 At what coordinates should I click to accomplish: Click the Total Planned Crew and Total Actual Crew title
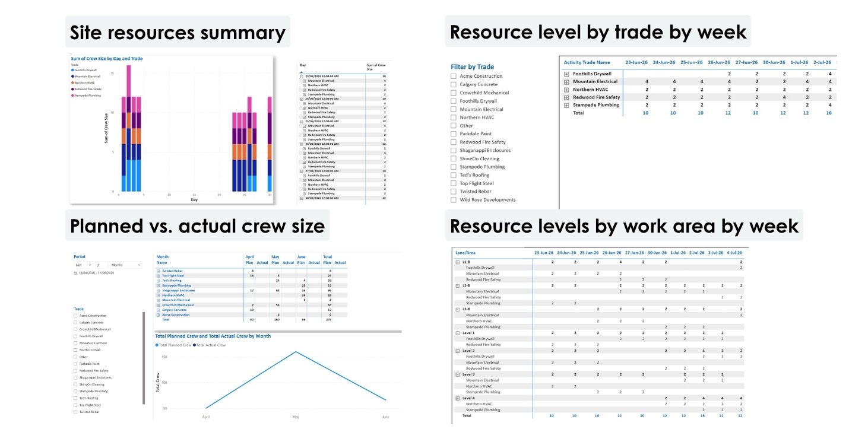(x=213, y=336)
